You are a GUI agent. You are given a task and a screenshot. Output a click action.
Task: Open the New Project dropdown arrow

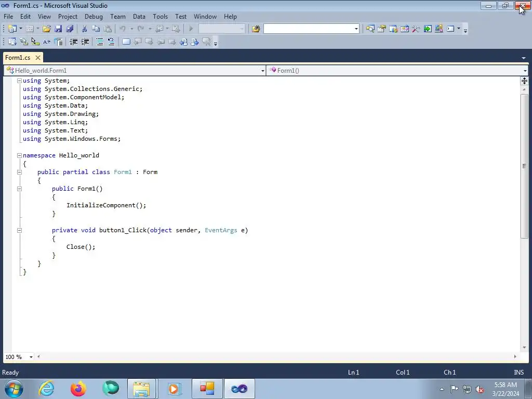coord(20,29)
